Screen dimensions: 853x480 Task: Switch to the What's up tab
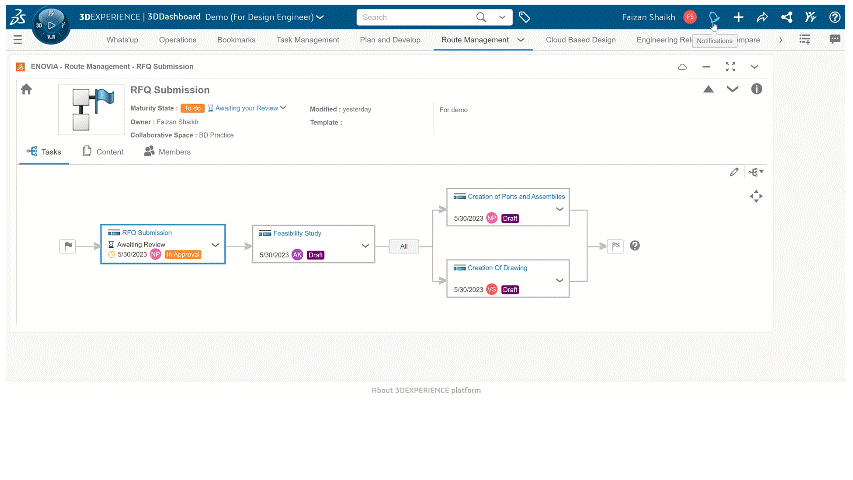[122, 40]
